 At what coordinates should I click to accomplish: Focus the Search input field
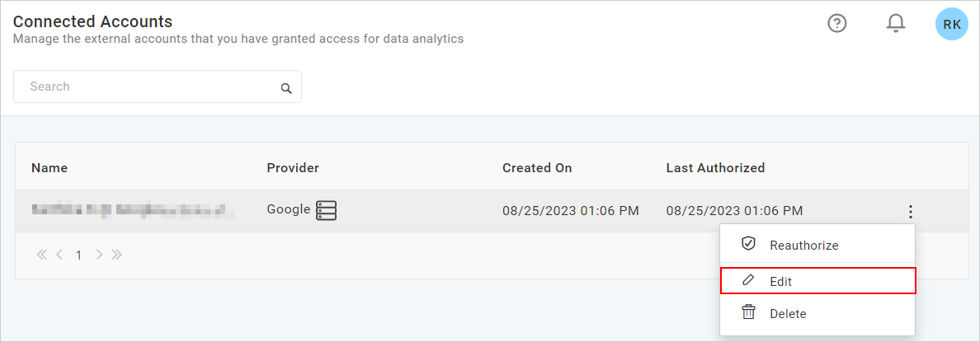tap(148, 87)
